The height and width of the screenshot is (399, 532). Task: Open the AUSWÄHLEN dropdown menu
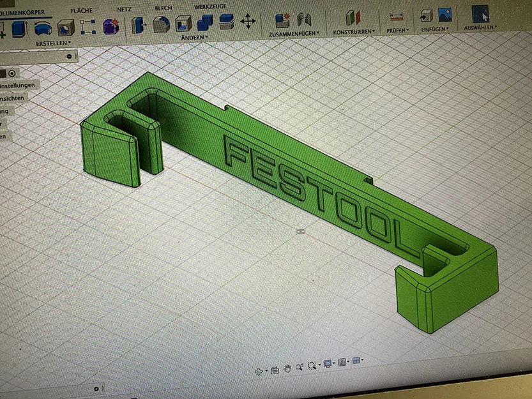[480, 28]
